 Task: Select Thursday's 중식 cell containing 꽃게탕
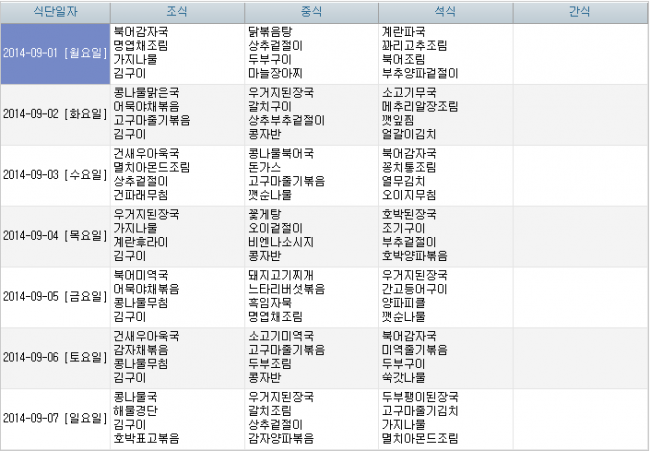311,236
